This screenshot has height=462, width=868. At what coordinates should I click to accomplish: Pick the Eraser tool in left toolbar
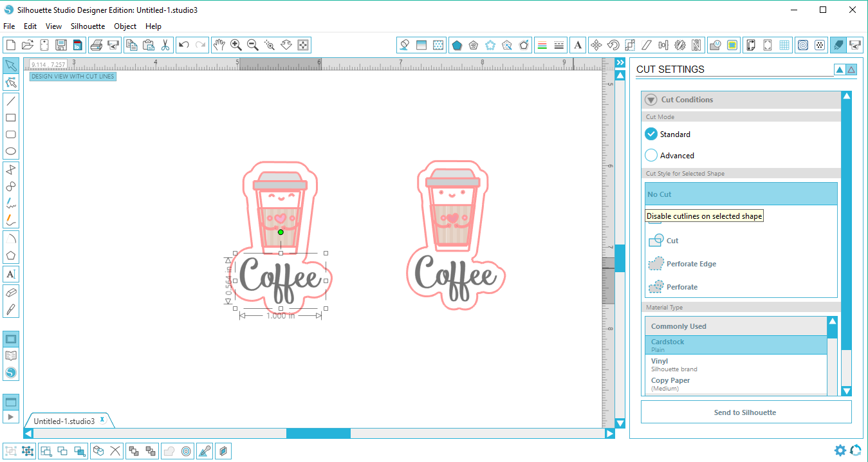click(11, 293)
